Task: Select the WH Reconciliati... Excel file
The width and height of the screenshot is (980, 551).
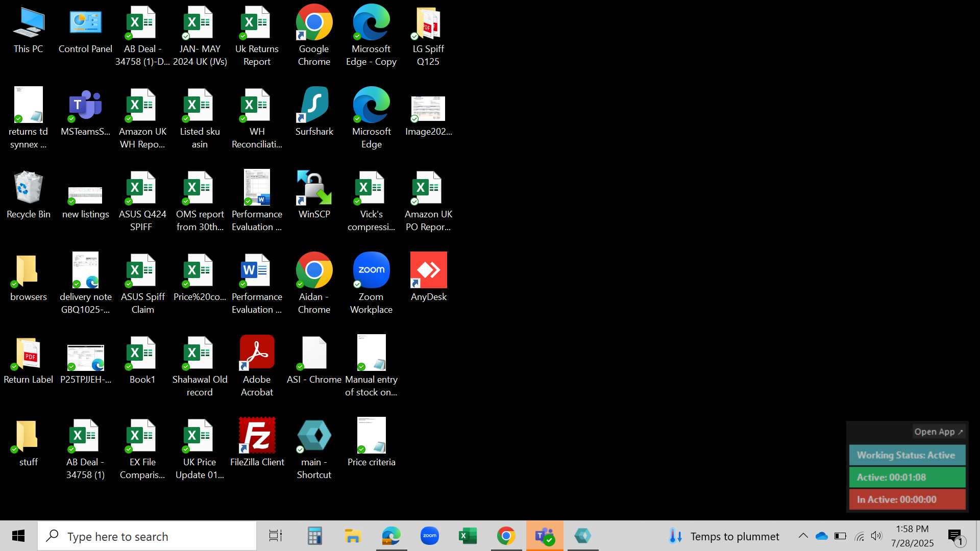Action: (257, 118)
